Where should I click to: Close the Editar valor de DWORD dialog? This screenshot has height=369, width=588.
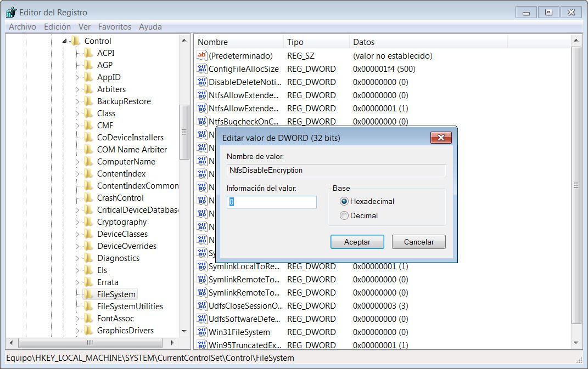tap(441, 138)
